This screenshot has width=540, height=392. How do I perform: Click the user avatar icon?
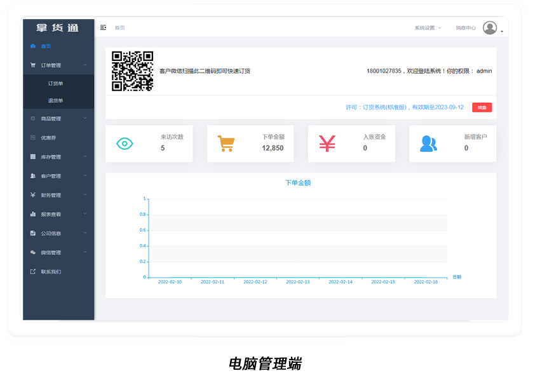coord(490,28)
